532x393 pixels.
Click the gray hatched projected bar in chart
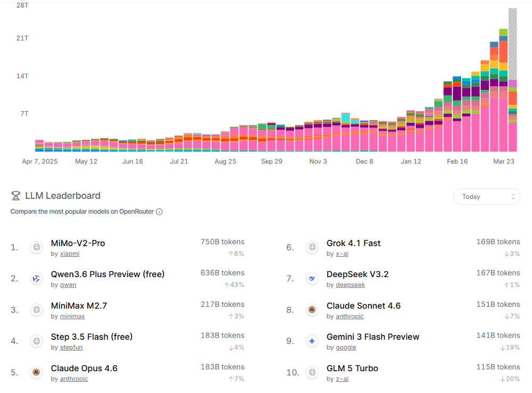click(x=512, y=43)
